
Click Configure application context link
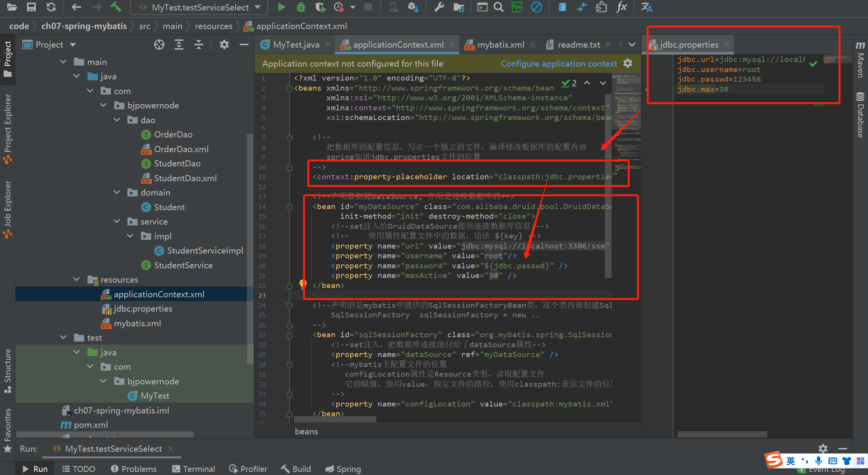point(558,63)
